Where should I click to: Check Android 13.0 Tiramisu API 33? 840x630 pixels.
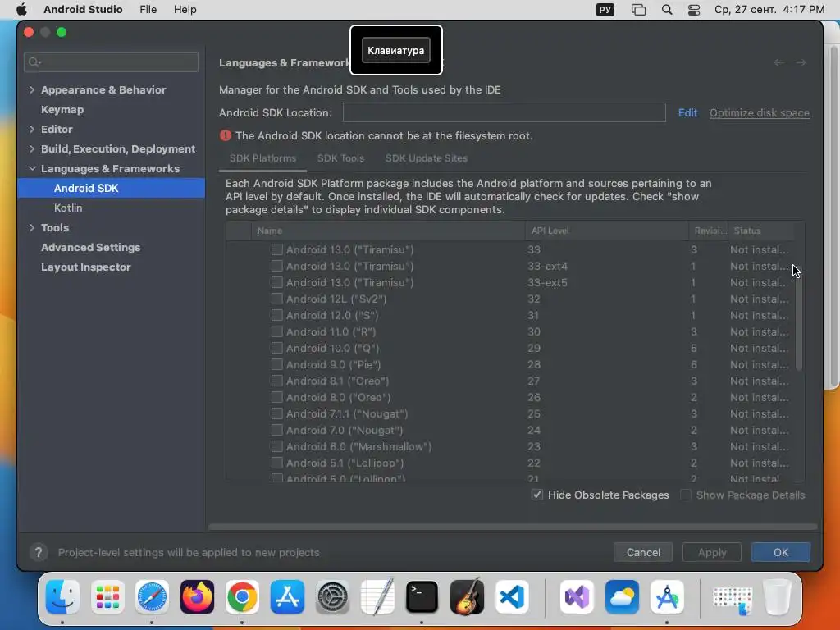[x=277, y=249]
